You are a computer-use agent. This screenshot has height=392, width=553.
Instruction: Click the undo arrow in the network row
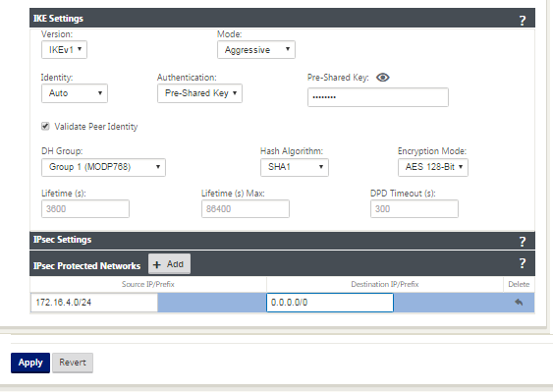(x=519, y=302)
